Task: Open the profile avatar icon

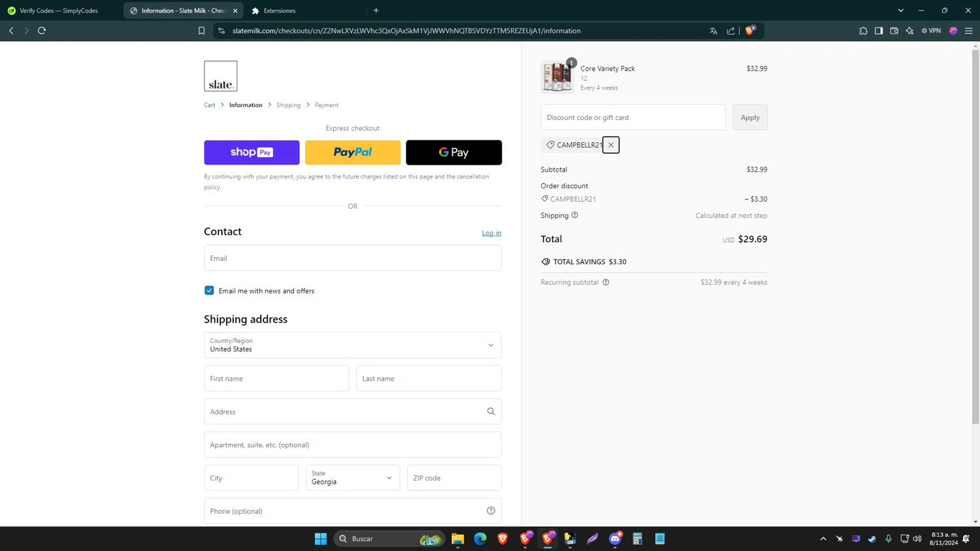Action: pyautogui.click(x=953, y=31)
